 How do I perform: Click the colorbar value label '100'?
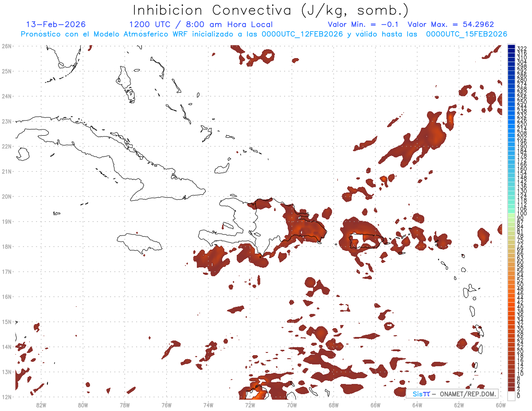coord(522,214)
